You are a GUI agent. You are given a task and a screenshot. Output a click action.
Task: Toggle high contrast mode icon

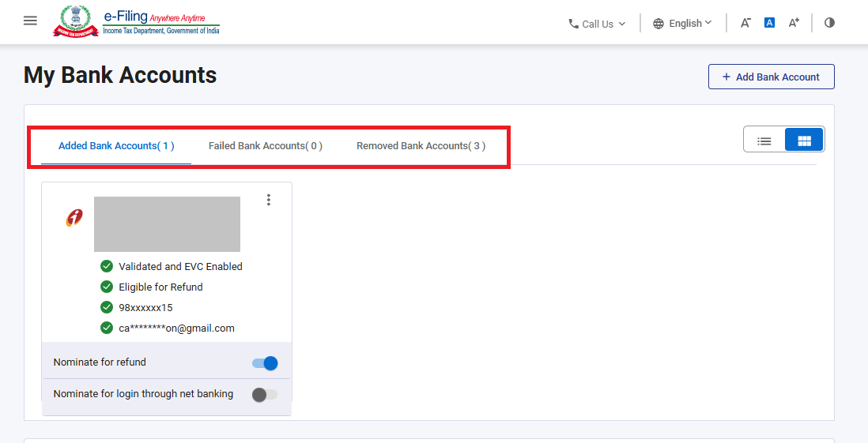point(829,23)
